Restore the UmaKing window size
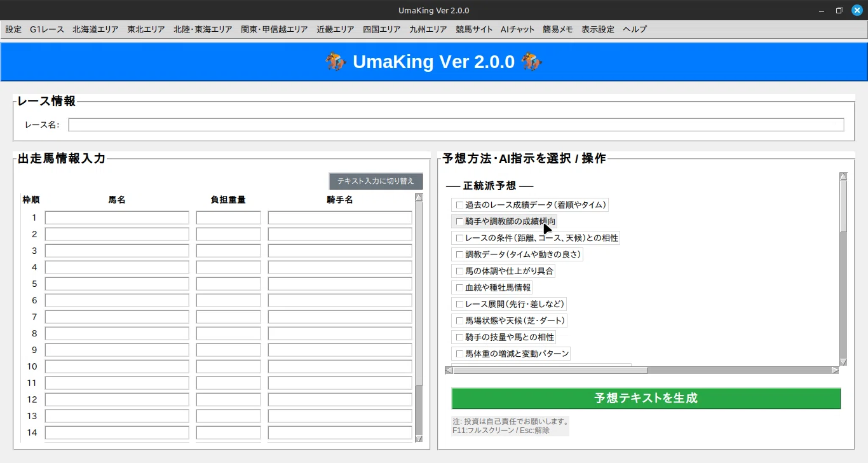Screen dimensions: 868x463 click(839, 10)
